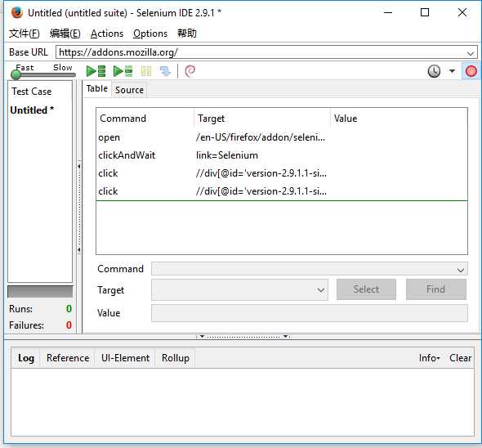Collapse the test case side panel splitter
Image resolution: width=482 pixels, height=448 pixels.
(x=79, y=208)
